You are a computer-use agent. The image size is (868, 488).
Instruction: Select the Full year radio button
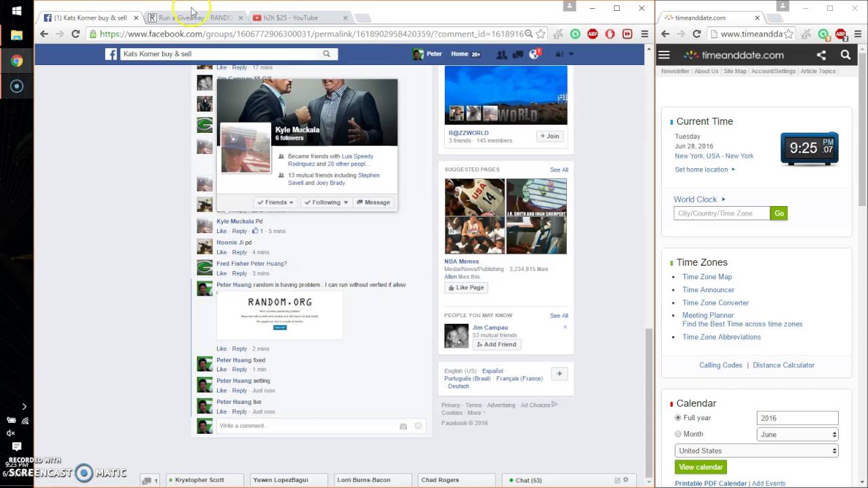coord(678,418)
